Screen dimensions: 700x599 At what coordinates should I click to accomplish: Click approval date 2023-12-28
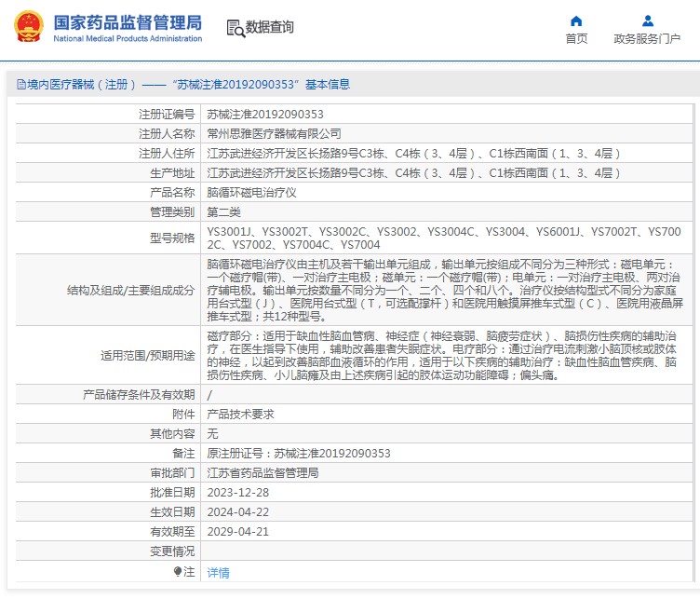pos(238,492)
